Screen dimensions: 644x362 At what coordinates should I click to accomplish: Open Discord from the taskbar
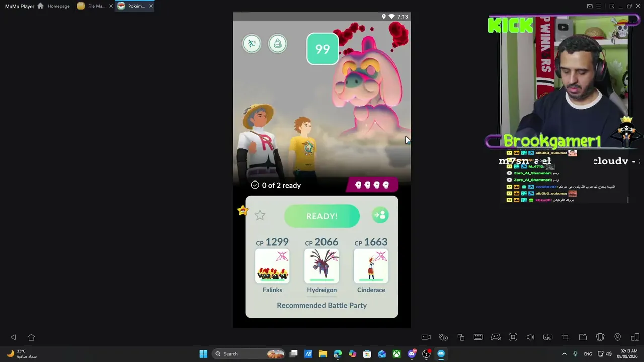[x=412, y=354]
